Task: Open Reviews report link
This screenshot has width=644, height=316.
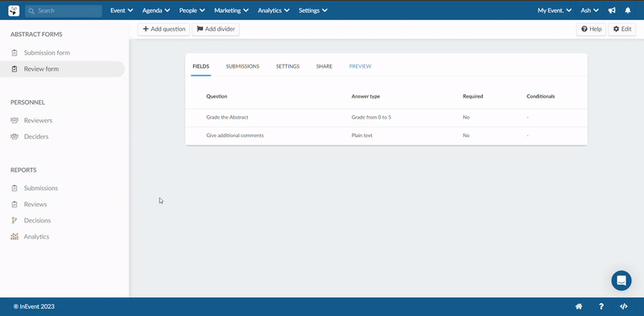Action: (35, 205)
